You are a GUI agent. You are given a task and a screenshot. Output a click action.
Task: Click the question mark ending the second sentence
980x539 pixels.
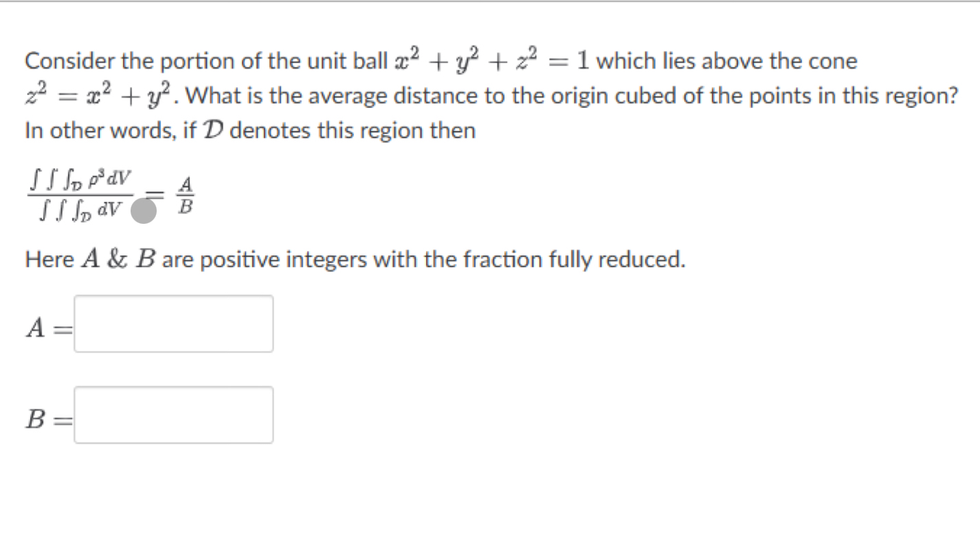click(x=955, y=95)
